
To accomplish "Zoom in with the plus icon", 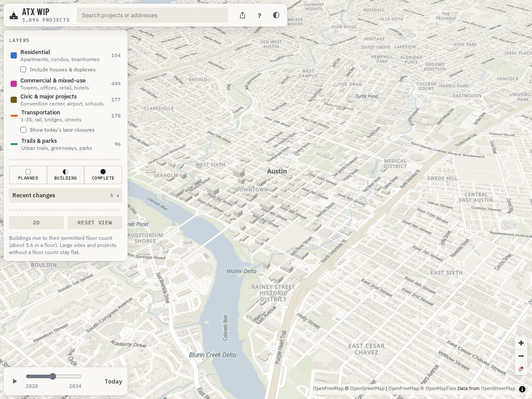I will pos(521,343).
